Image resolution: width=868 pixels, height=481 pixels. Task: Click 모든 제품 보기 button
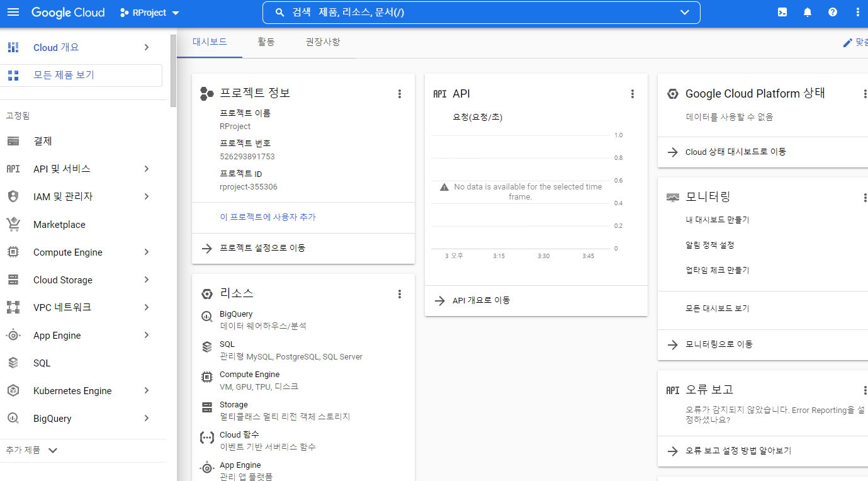81,76
